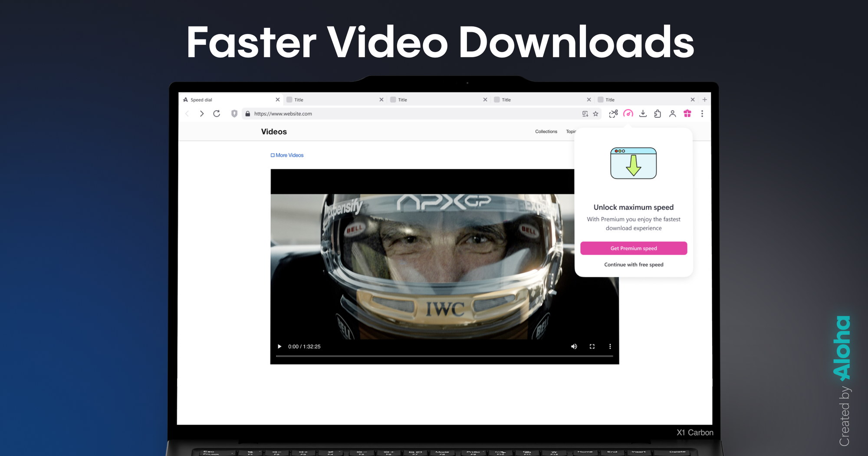Open the Aloha speed boost speedometer icon
868x456 pixels.
[x=628, y=113]
